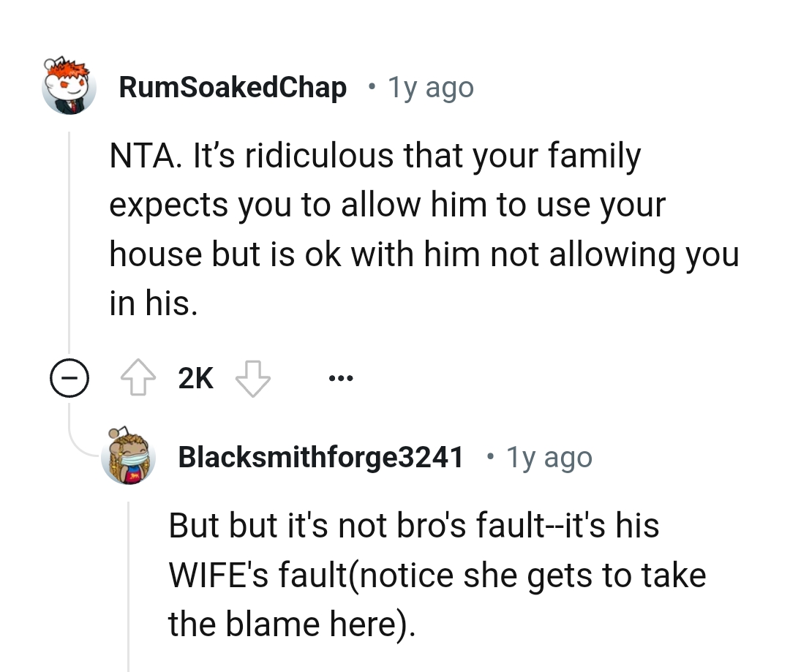Click Blacksmithforge3241's reply text
The height and width of the screenshot is (672, 790).
(x=437, y=573)
